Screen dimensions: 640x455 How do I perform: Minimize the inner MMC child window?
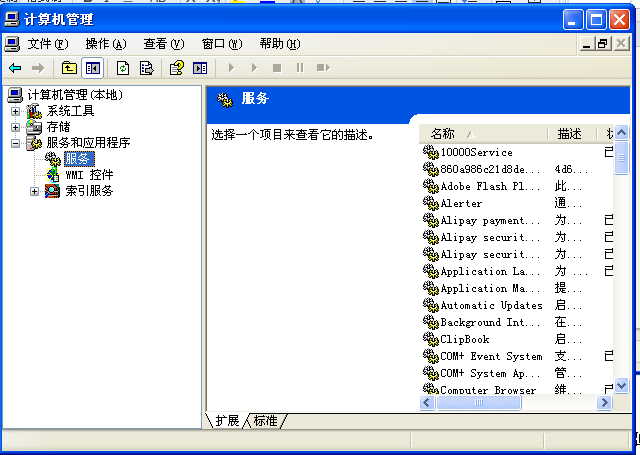[587, 43]
